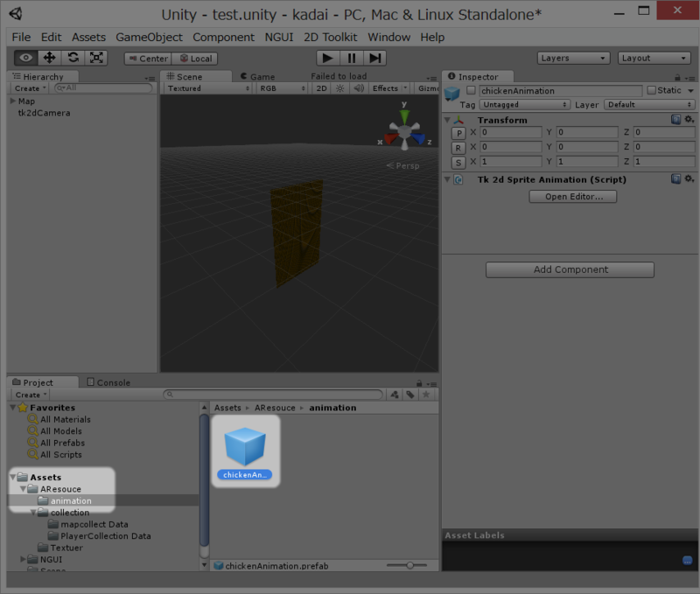Open Hierarchy Create dropdown

(30, 88)
